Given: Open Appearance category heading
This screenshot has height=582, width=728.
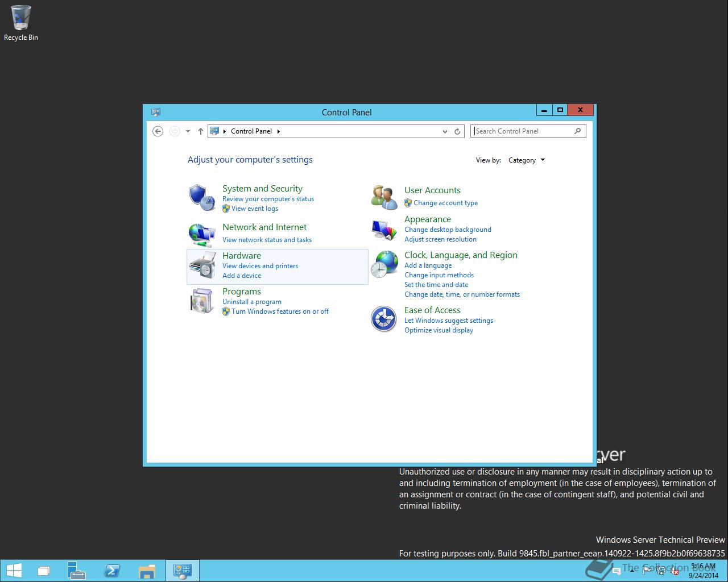Looking at the screenshot, I should coord(428,219).
